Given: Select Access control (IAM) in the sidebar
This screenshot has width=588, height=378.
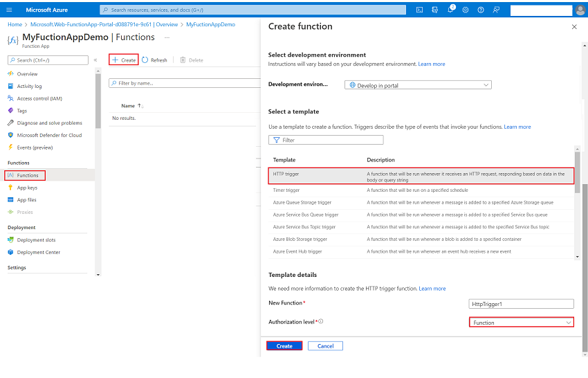Looking at the screenshot, I should (x=39, y=98).
